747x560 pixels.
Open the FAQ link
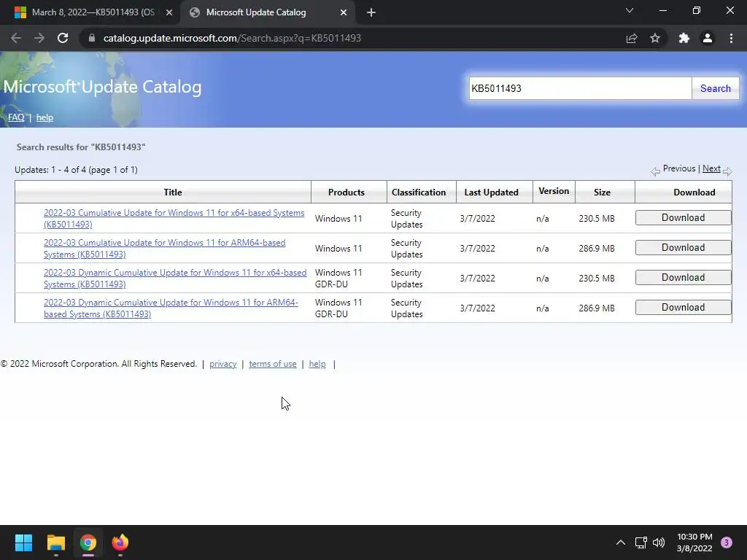[x=16, y=117]
